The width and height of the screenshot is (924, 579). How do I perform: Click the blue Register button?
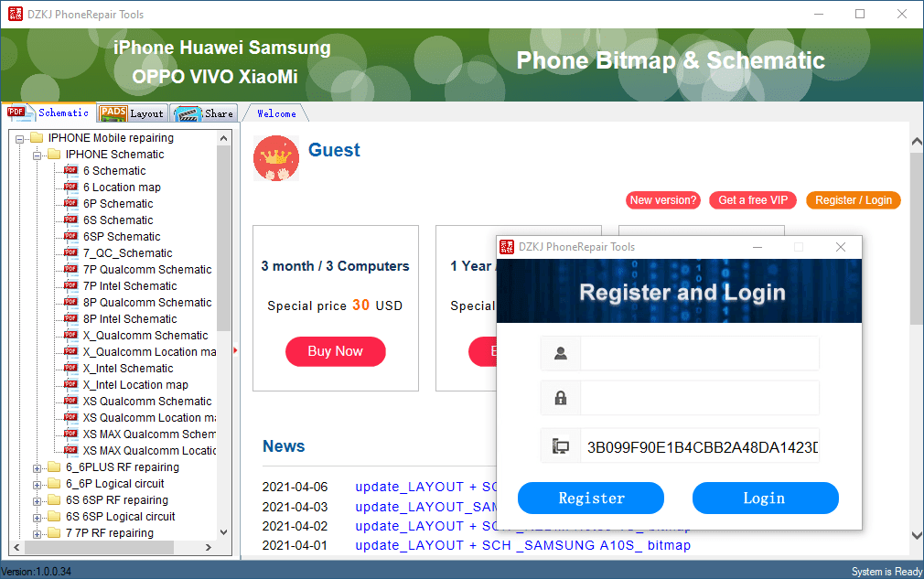tap(591, 499)
